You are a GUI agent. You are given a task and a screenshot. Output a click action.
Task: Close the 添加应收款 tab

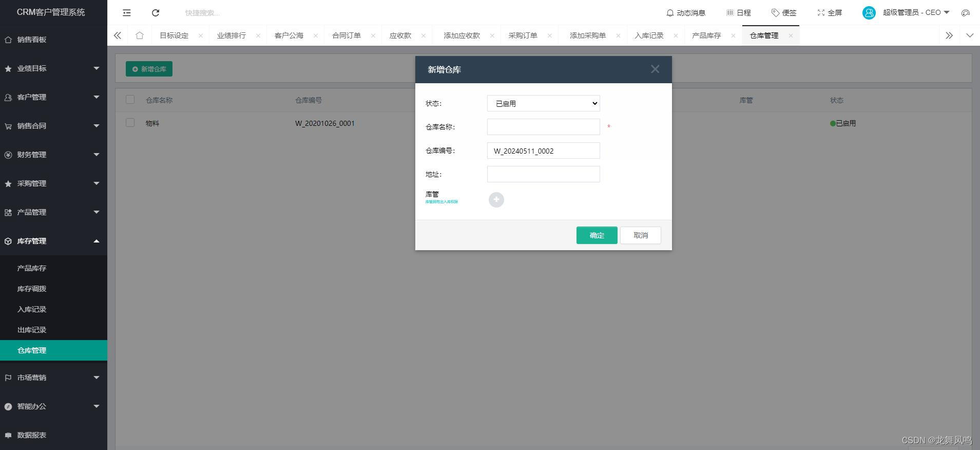pyautogui.click(x=492, y=35)
